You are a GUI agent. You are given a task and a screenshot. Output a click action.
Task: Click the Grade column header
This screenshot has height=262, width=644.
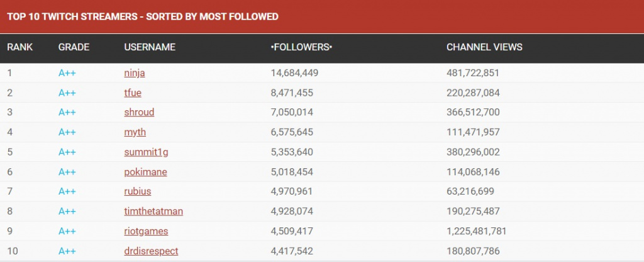click(74, 47)
